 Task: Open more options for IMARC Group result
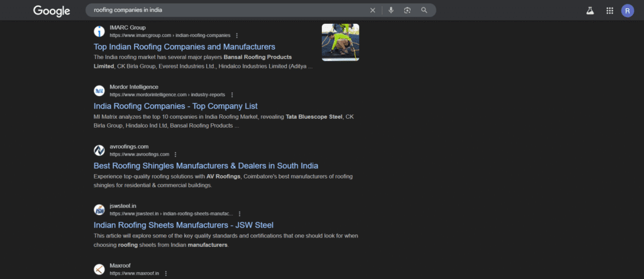[237, 35]
